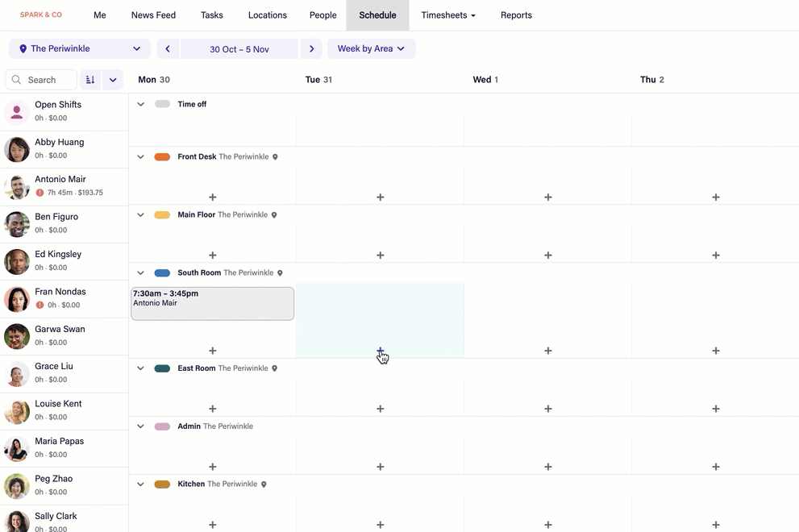799x532 pixels.
Task: Click the East Room teal color swatch
Action: pyautogui.click(x=162, y=368)
